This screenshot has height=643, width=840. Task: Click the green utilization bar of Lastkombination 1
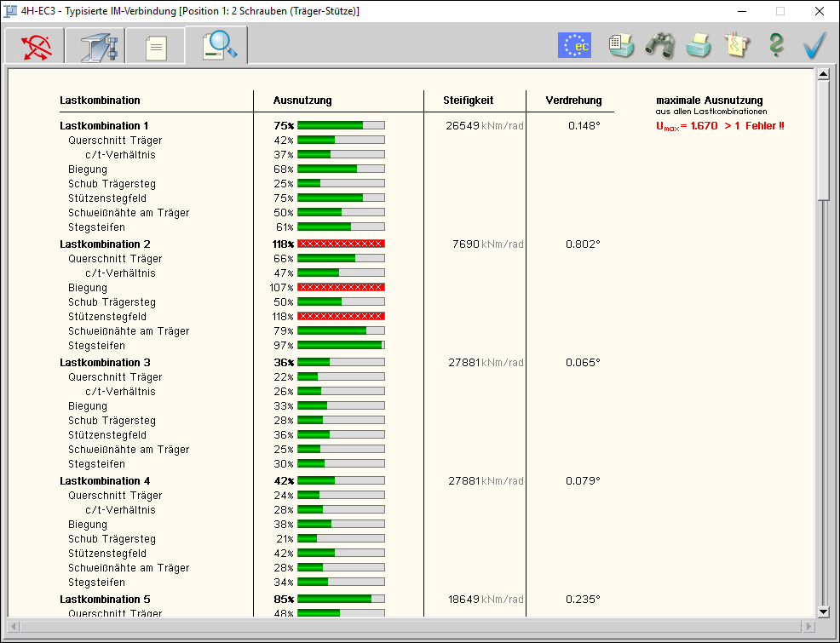pyautogui.click(x=341, y=125)
